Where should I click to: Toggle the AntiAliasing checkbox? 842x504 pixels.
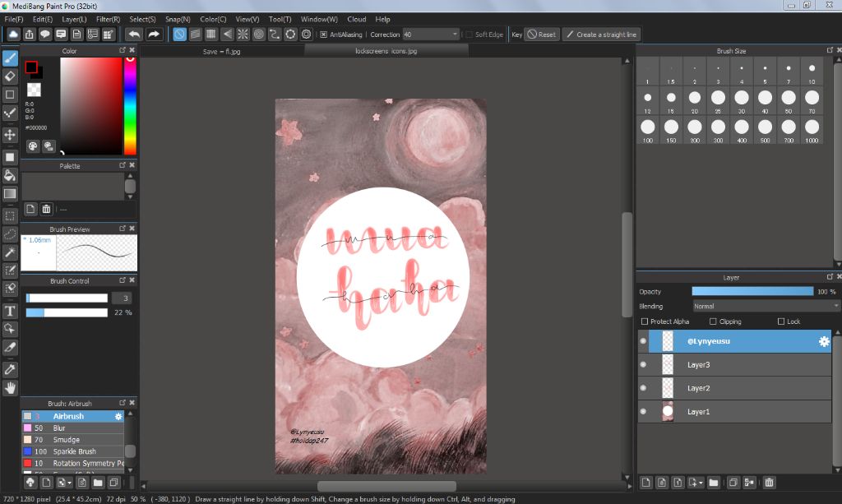coord(323,35)
